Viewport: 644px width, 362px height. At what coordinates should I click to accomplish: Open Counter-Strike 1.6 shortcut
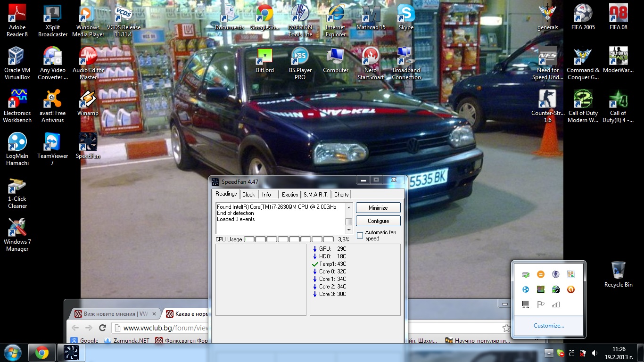[547, 100]
